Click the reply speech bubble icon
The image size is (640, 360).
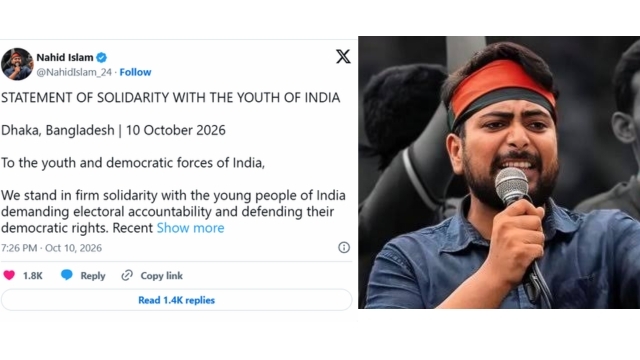point(67,276)
